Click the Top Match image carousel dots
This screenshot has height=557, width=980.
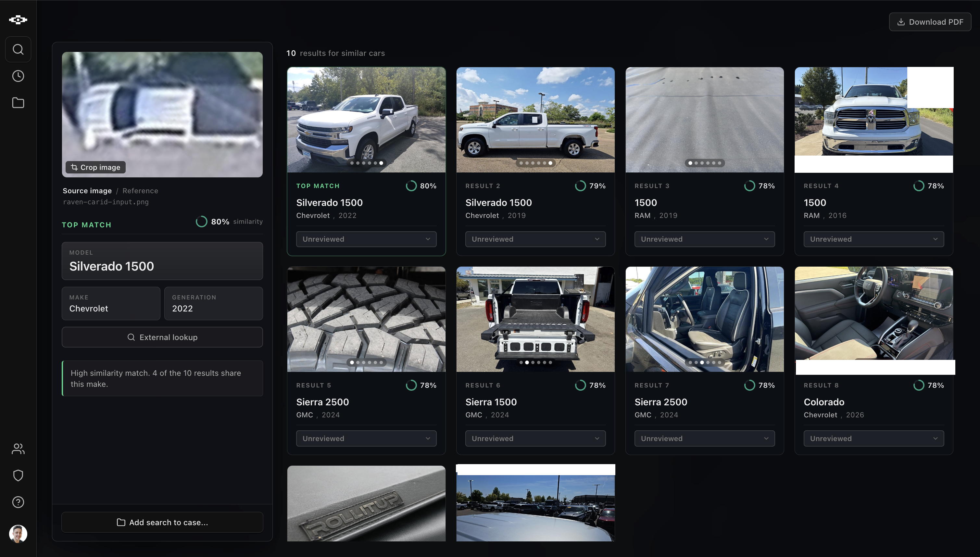366,163
